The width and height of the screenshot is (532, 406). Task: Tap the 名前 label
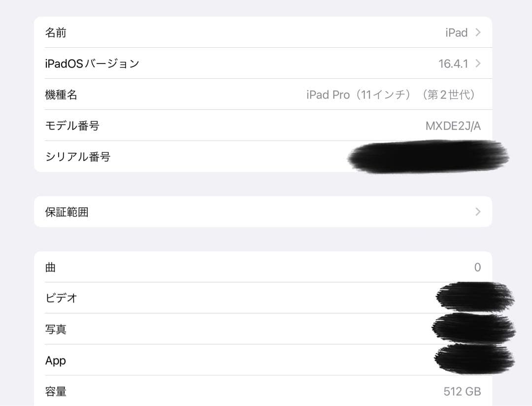click(56, 33)
